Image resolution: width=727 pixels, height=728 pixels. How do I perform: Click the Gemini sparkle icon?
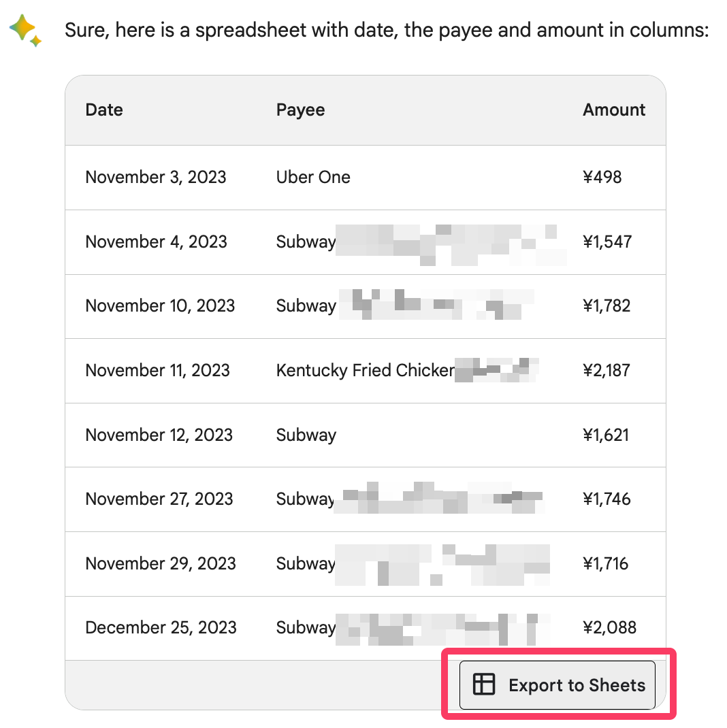pyautogui.click(x=25, y=31)
